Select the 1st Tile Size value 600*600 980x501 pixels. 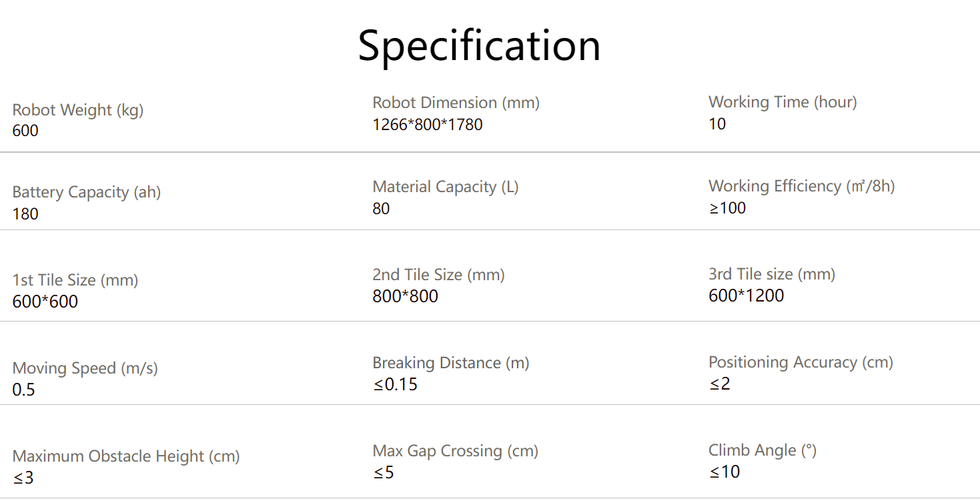[x=45, y=302]
